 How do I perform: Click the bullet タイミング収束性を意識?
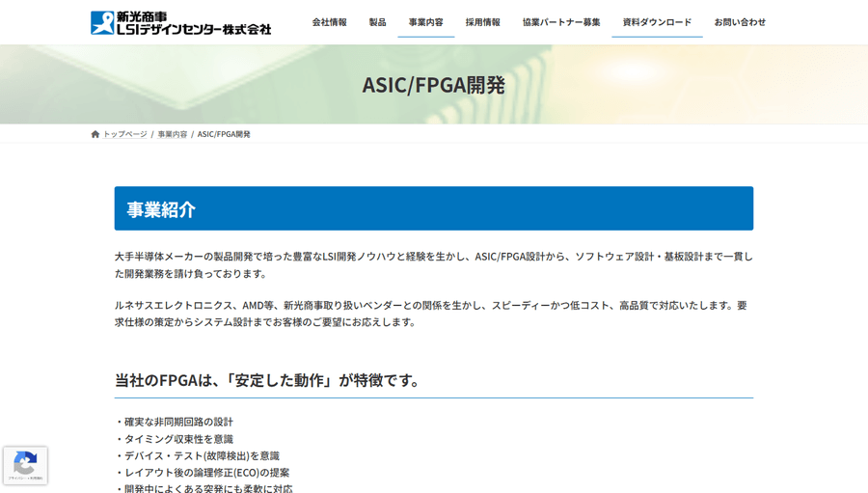pos(175,439)
